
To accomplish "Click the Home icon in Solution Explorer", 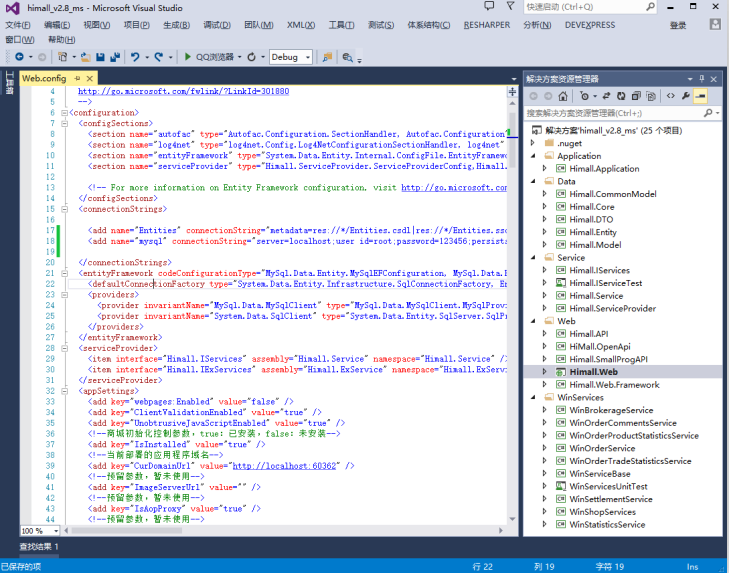I will (563, 96).
